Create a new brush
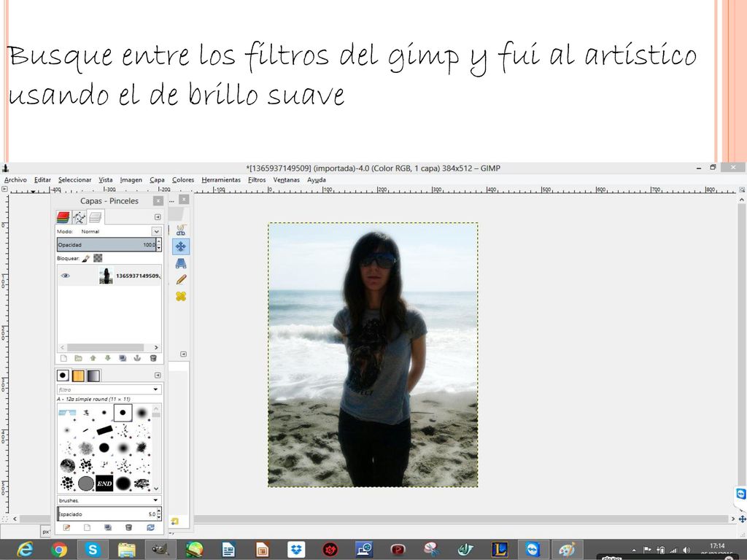 pyautogui.click(x=88, y=528)
